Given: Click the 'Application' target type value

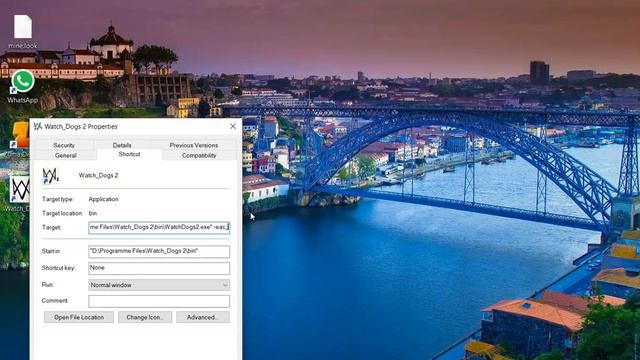Looking at the screenshot, I should pos(103,199).
